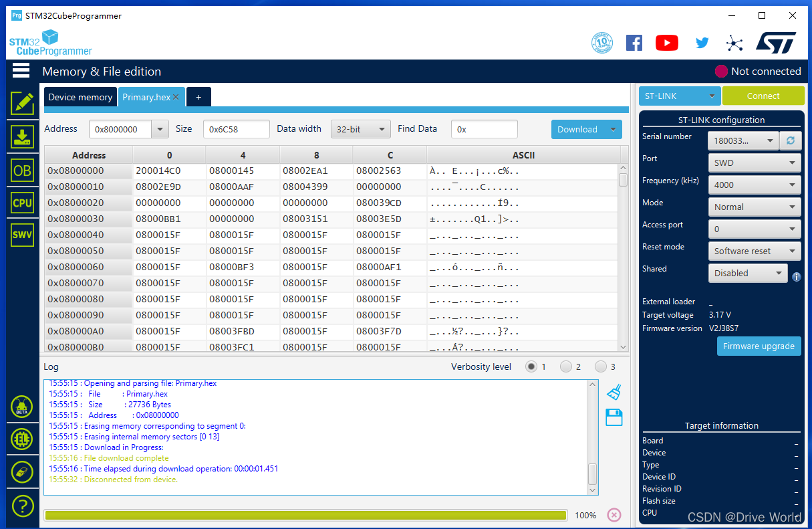This screenshot has width=812, height=529.
Task: Open Option Bytes OB icon
Action: pos(22,171)
